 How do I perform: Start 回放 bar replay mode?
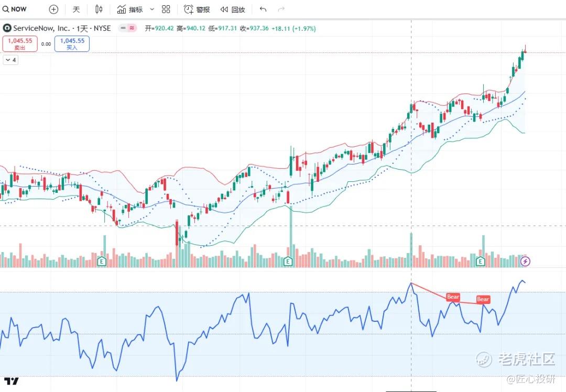pyautogui.click(x=233, y=9)
